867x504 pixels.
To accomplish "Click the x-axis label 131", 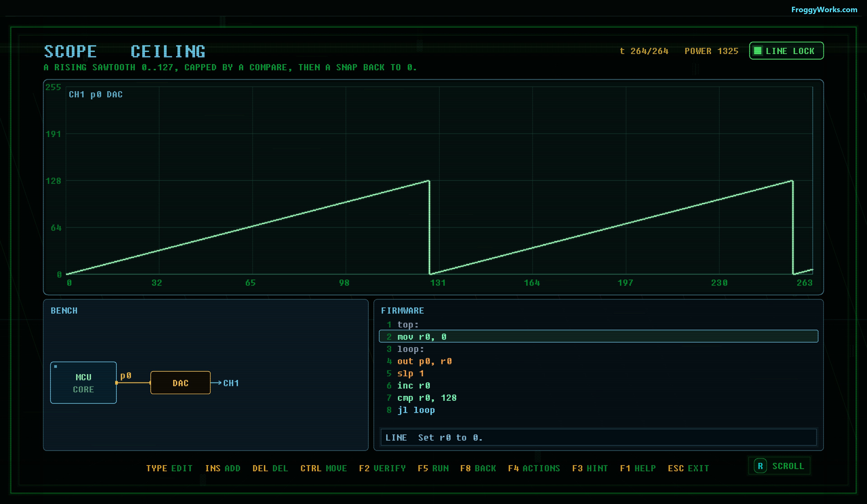I will (438, 283).
